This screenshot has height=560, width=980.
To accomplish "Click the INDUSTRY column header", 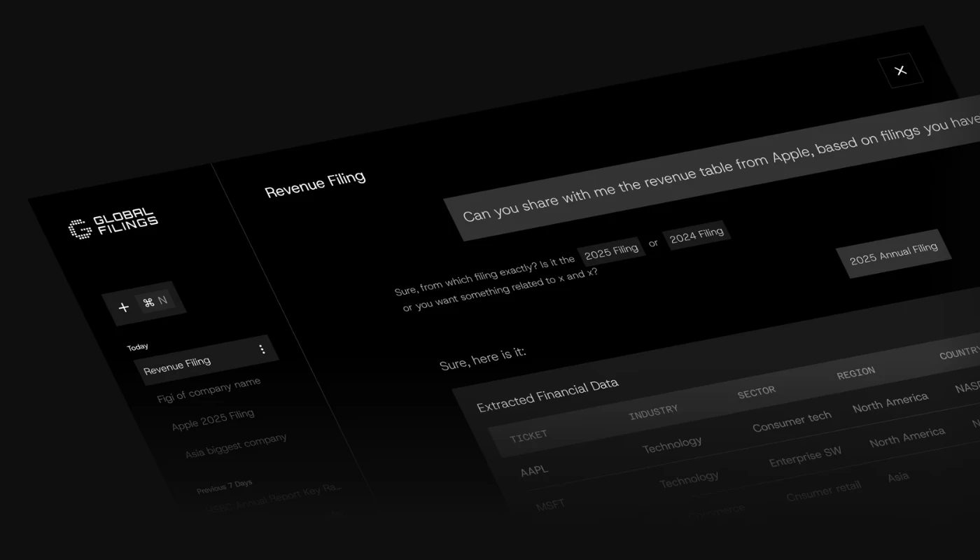I will (x=653, y=413).
